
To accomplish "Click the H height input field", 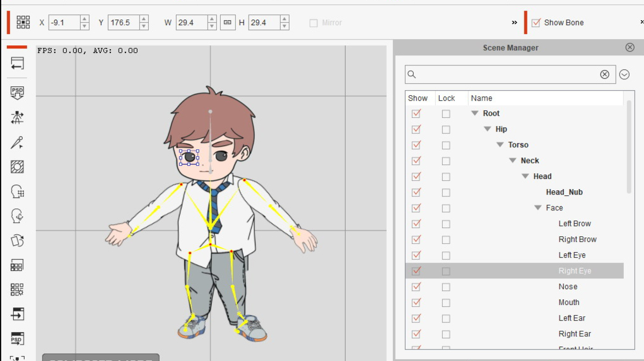I will tap(264, 23).
